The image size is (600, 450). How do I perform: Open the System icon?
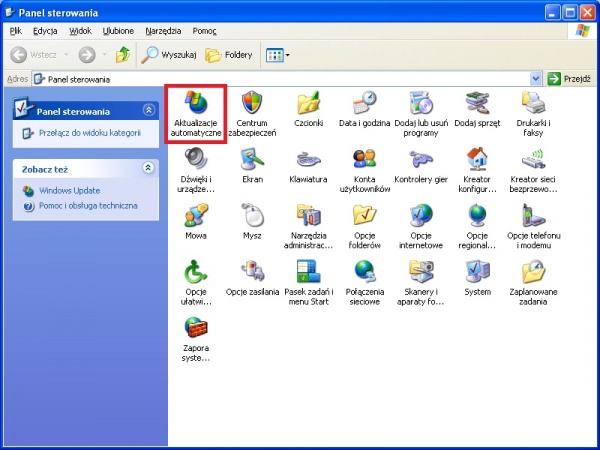[477, 277]
